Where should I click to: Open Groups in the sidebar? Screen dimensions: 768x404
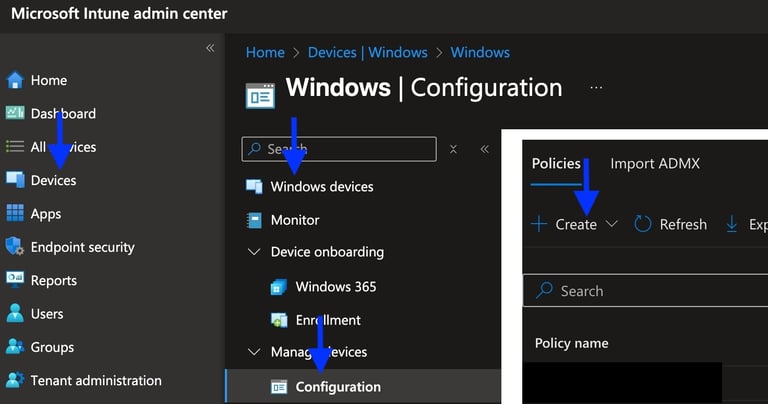point(52,347)
